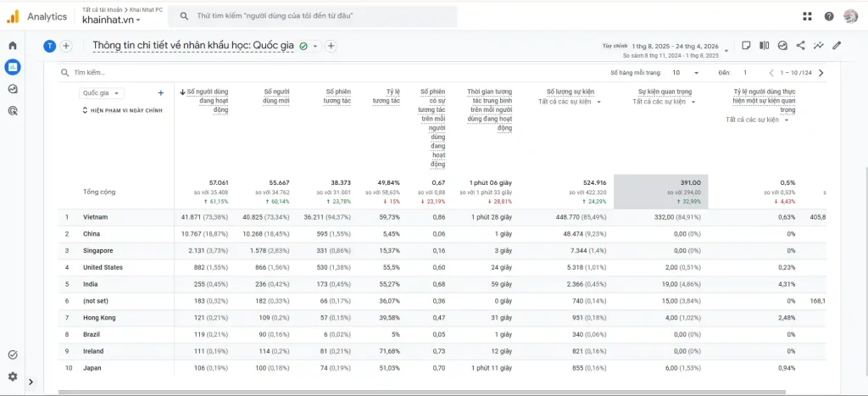The image size is (868, 396).
Task: Open the Insights icon in report toolbar
Action: point(782,46)
